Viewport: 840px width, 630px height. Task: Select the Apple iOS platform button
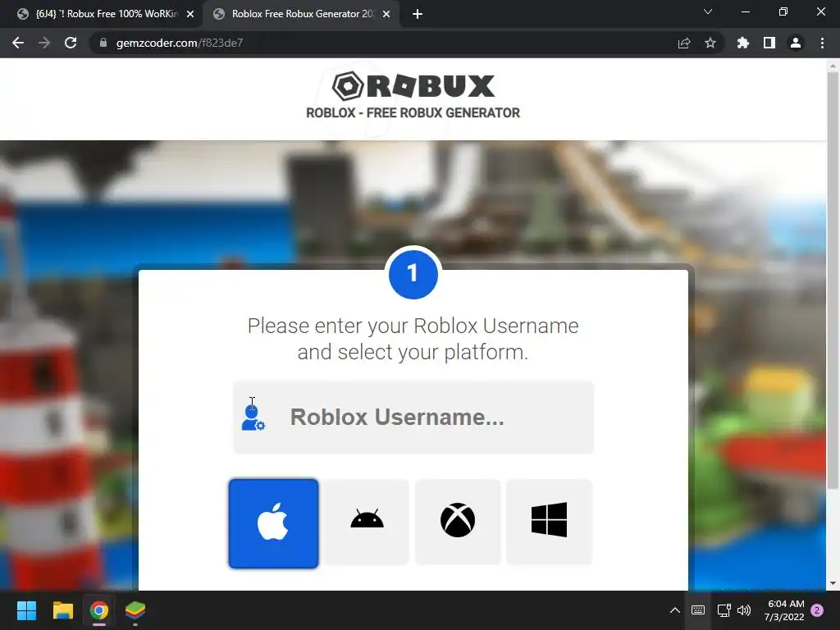(273, 523)
